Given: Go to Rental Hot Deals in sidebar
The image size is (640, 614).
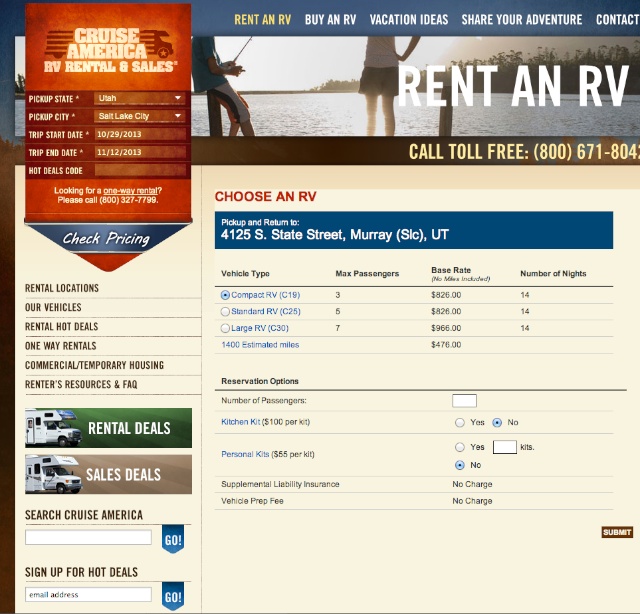Looking at the screenshot, I should [62, 327].
